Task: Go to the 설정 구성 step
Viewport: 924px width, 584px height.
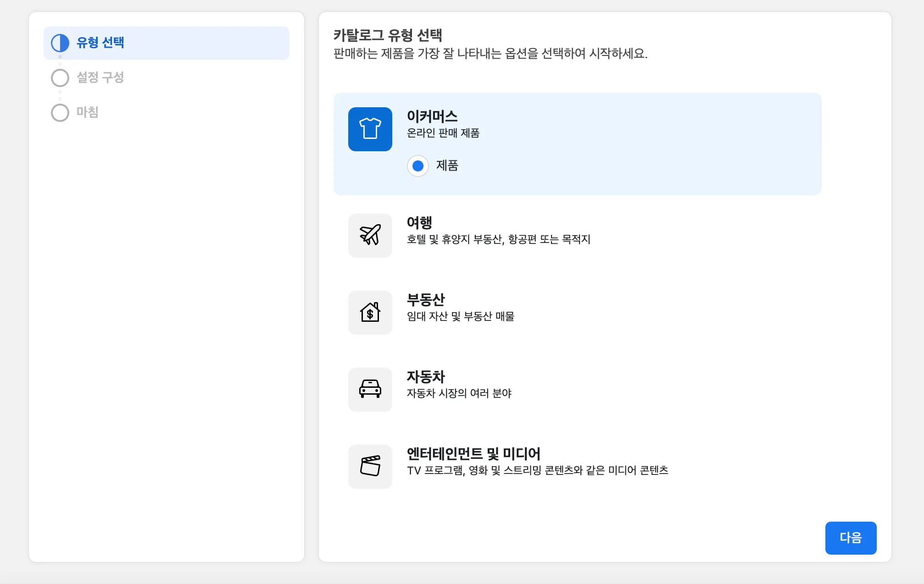Action: point(100,77)
